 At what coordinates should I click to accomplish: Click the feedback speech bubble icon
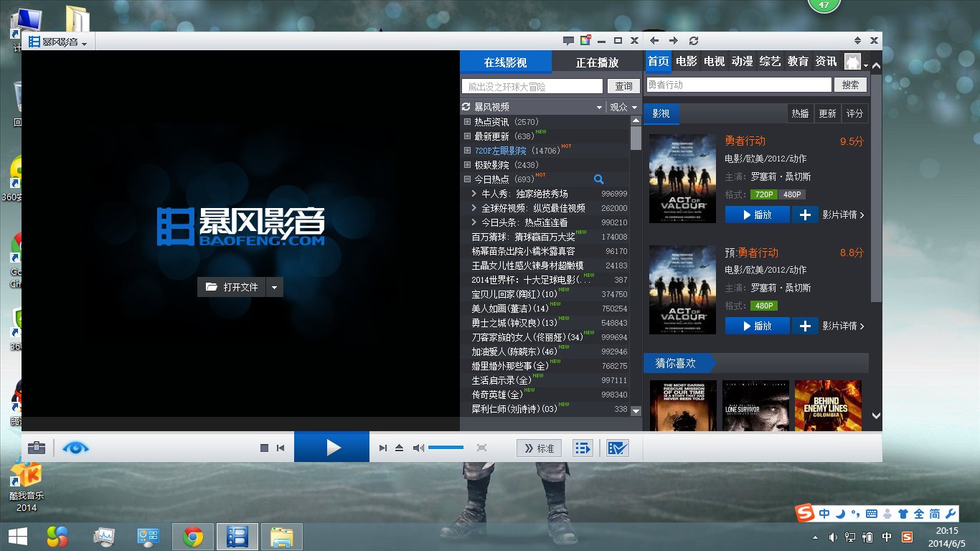568,41
